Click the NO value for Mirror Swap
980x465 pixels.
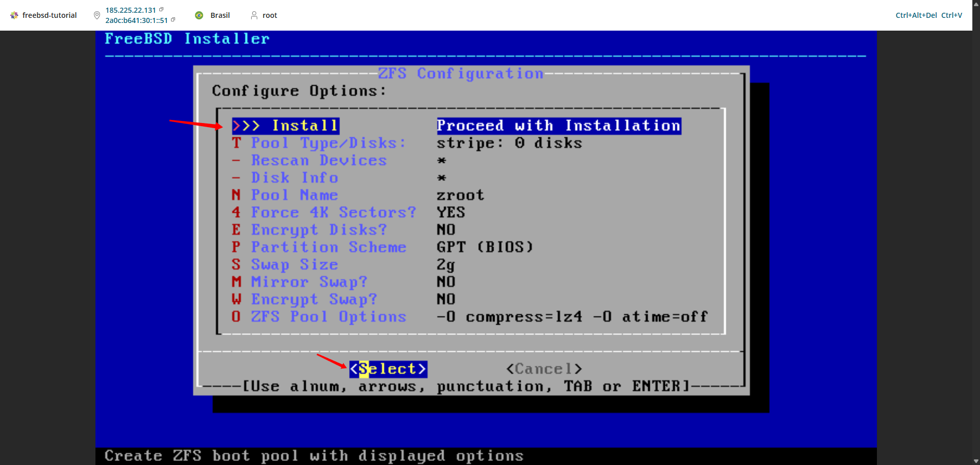[446, 282]
